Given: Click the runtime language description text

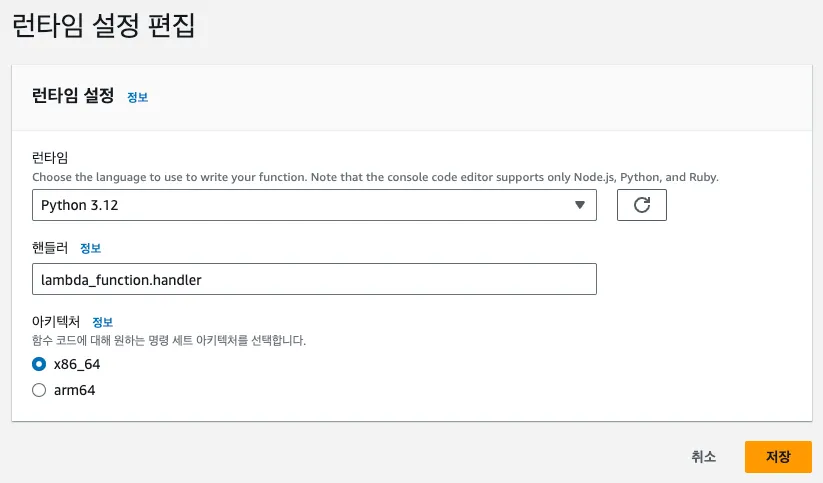Looking at the screenshot, I should [x=375, y=177].
